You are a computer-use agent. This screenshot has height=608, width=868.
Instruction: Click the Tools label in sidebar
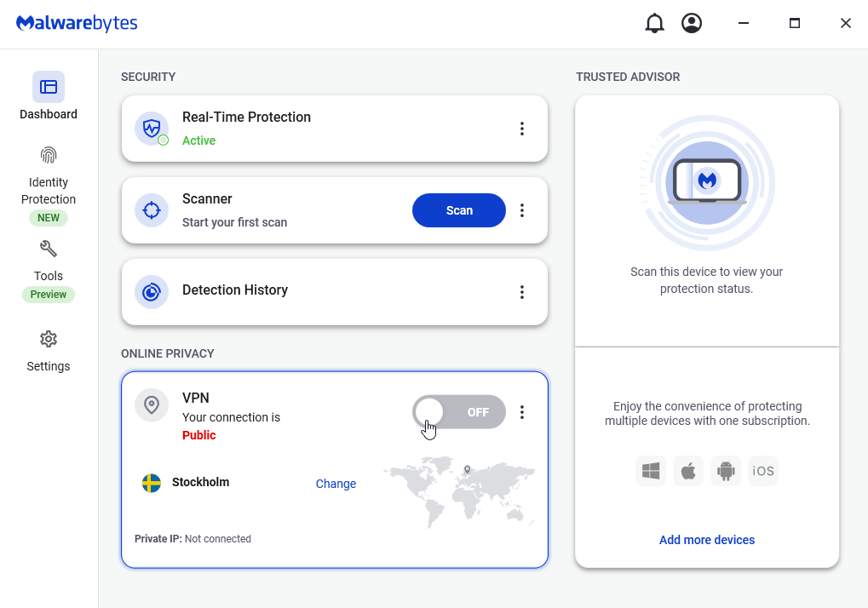[49, 276]
